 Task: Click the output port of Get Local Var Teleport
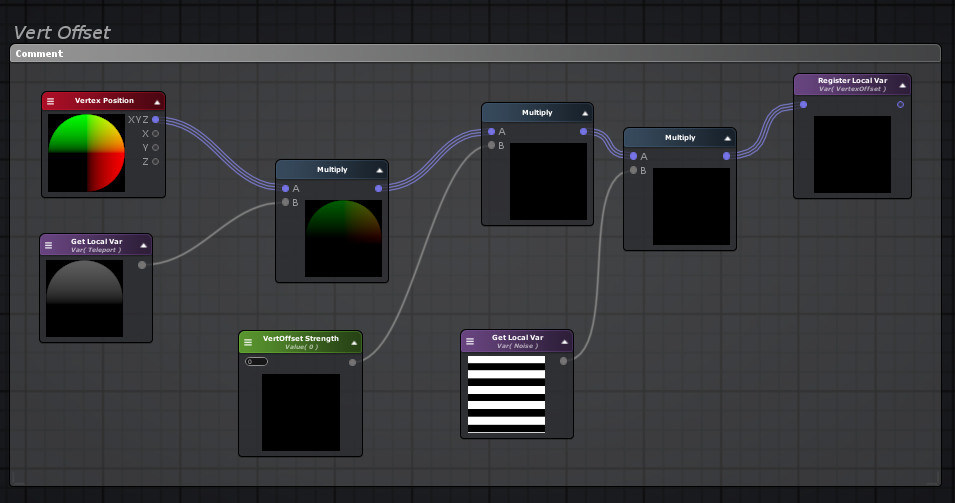[x=142, y=265]
